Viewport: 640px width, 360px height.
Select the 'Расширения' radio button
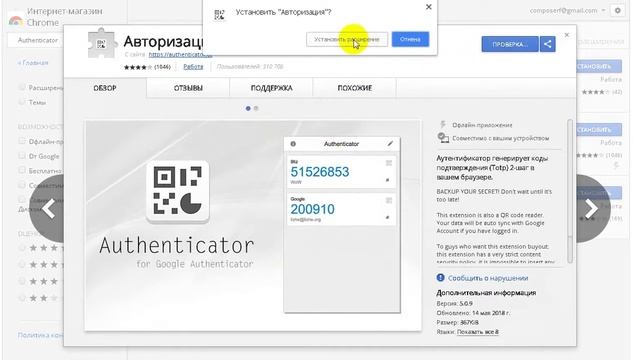click(x=22, y=87)
